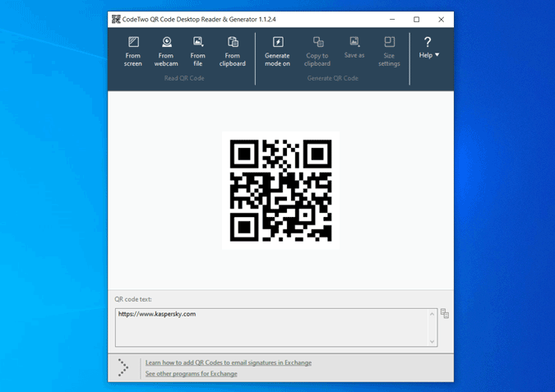
Task: Open See other programs for Exchange link
Action: (x=191, y=374)
